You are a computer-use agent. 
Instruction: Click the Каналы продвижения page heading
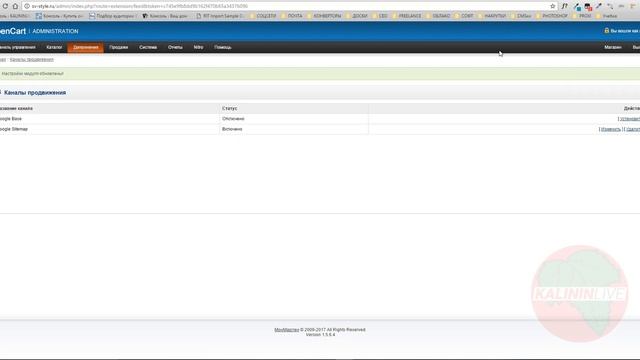35,93
